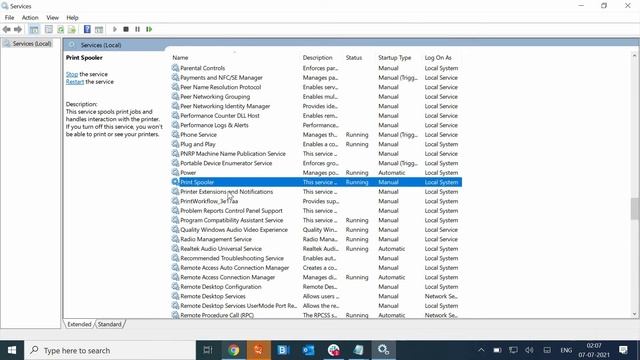Click the Refresh toolbar icon

coord(60,29)
